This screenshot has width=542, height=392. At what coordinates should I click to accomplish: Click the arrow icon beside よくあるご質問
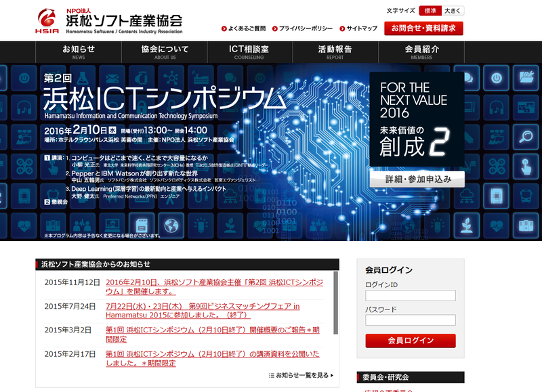(x=224, y=28)
